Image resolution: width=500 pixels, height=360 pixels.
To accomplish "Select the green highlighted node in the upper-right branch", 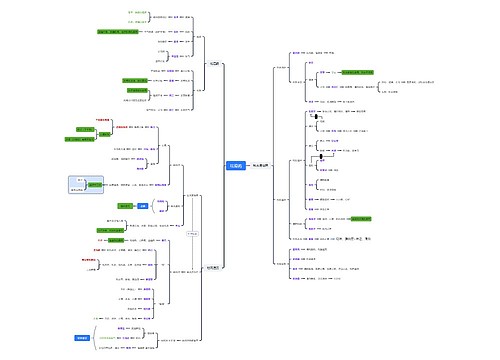I will (358, 72).
